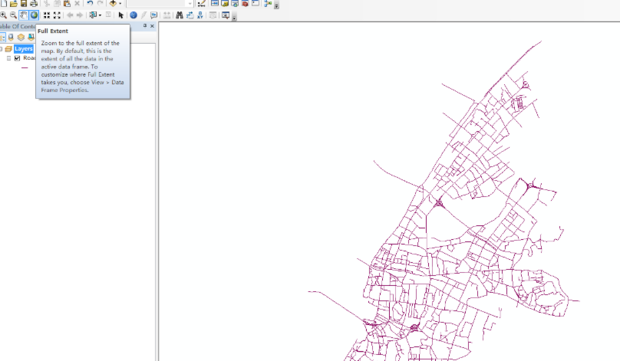Click the Roads layer line symbol
620x361 pixels.
point(25,68)
